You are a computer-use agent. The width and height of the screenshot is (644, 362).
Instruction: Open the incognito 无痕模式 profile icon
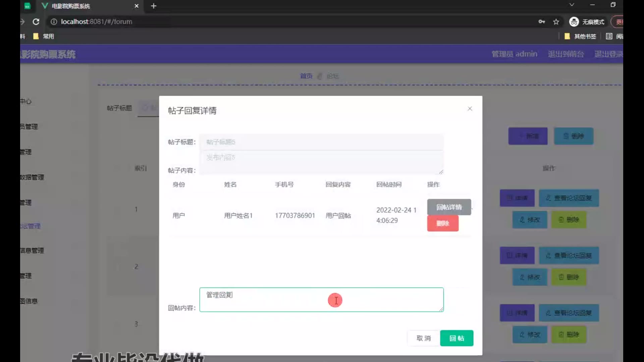coord(574,22)
